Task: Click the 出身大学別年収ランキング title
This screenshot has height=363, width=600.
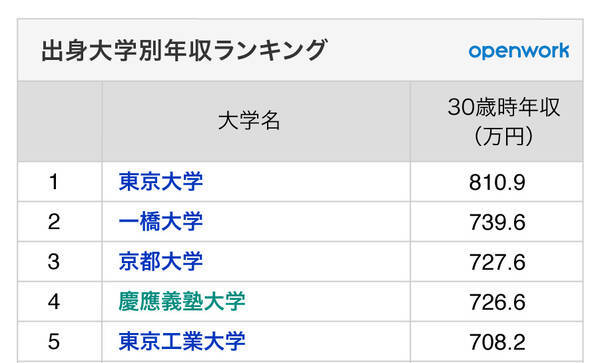Action: [184, 50]
